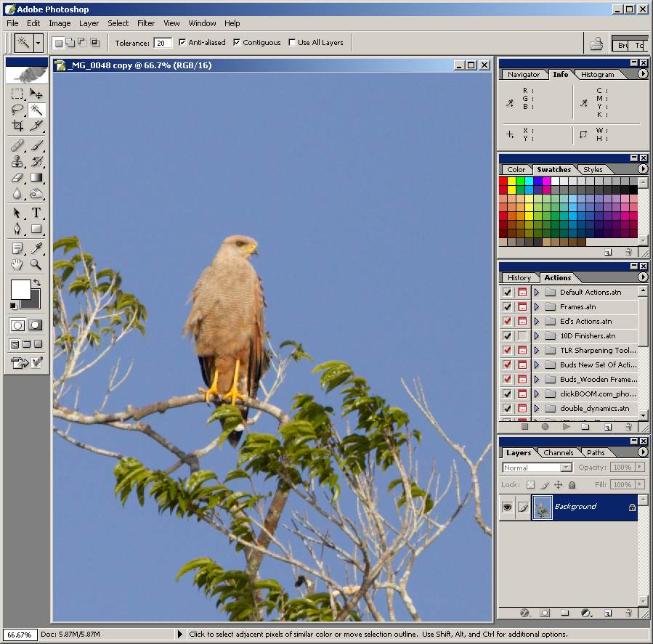
Task: Uncheck the Anti-aliased checkbox
Action: tap(182, 42)
